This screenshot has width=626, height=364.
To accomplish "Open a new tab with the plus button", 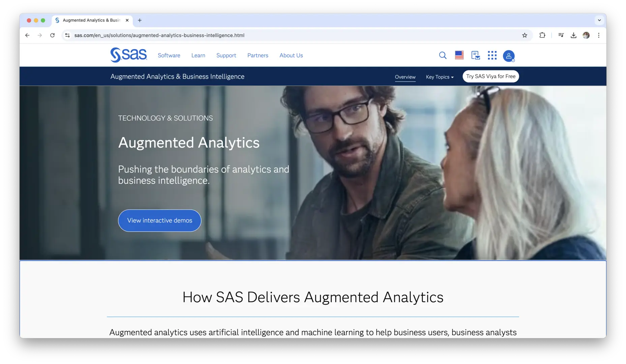I will pyautogui.click(x=140, y=20).
